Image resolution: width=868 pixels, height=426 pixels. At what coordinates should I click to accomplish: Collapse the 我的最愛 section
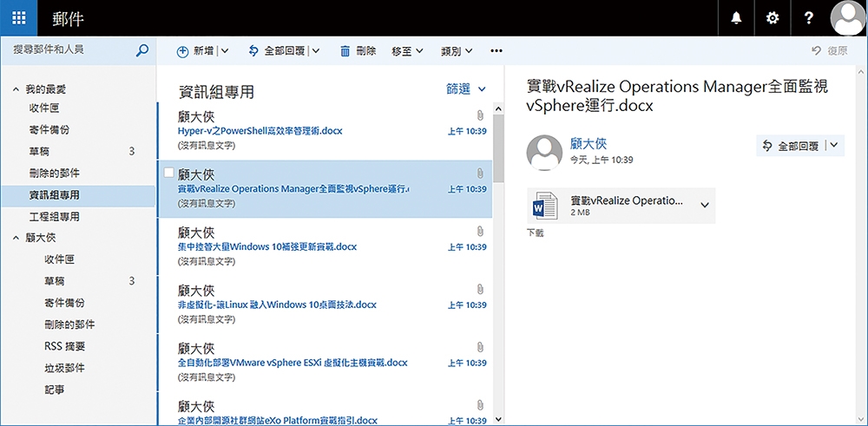pyautogui.click(x=16, y=89)
